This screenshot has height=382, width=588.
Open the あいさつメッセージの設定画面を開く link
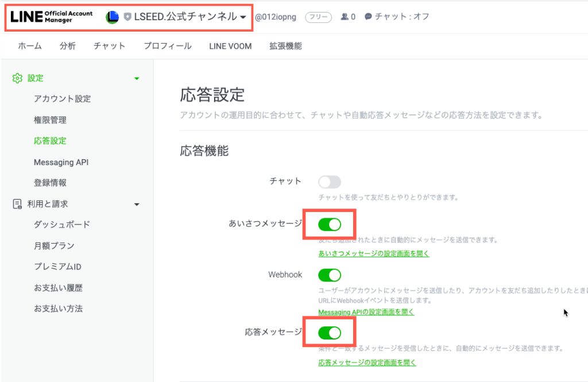tap(374, 253)
